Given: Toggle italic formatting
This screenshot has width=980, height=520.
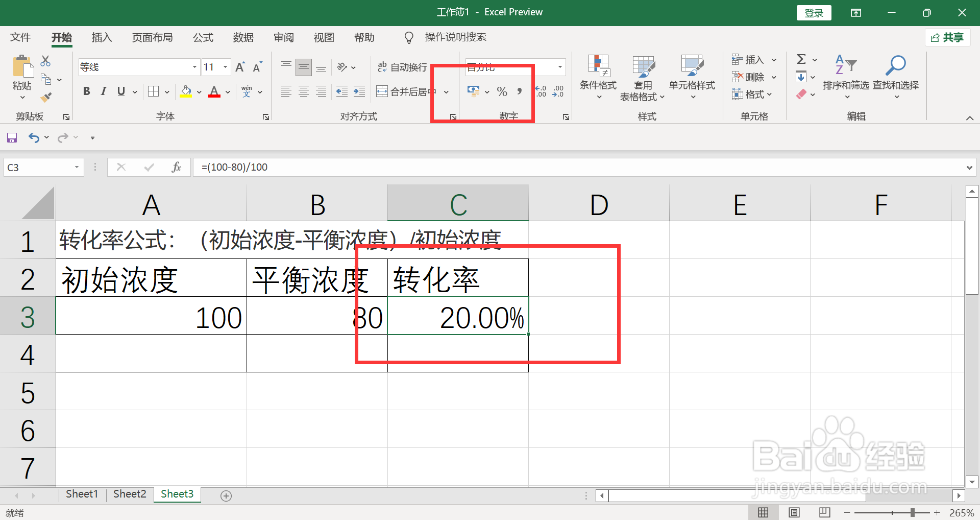Looking at the screenshot, I should point(104,91).
